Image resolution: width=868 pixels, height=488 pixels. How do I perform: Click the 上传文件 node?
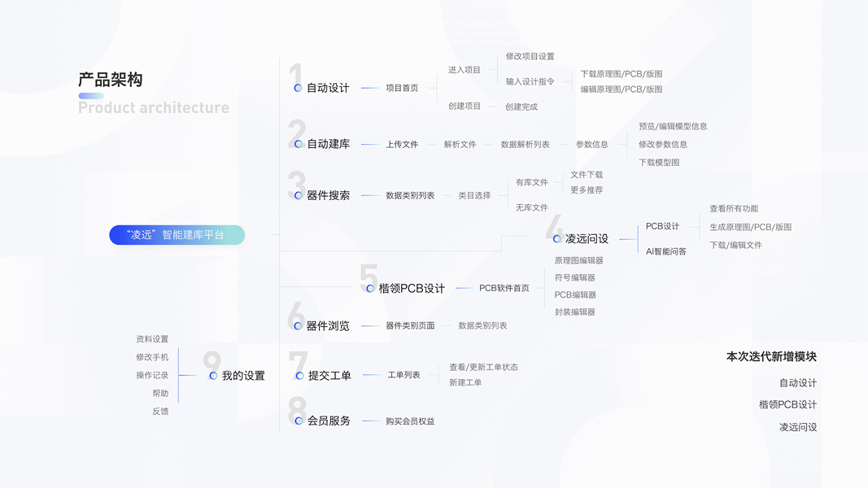pyautogui.click(x=402, y=145)
